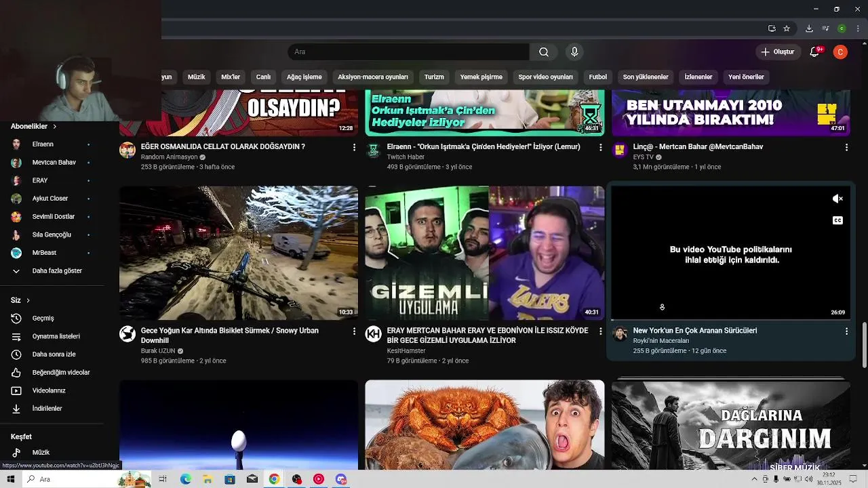
Task: Click the Oluştur create button
Action: pyautogui.click(x=777, y=52)
